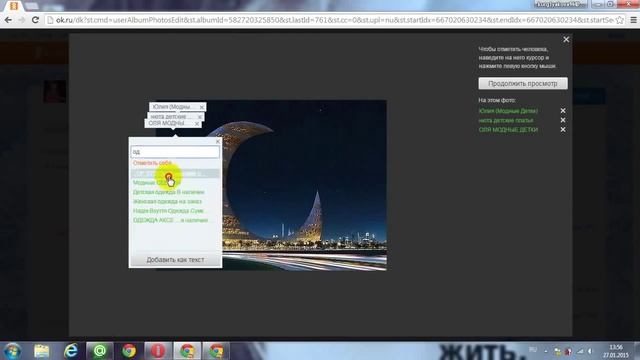Launch Internet Explorer from the taskbar

(71, 351)
